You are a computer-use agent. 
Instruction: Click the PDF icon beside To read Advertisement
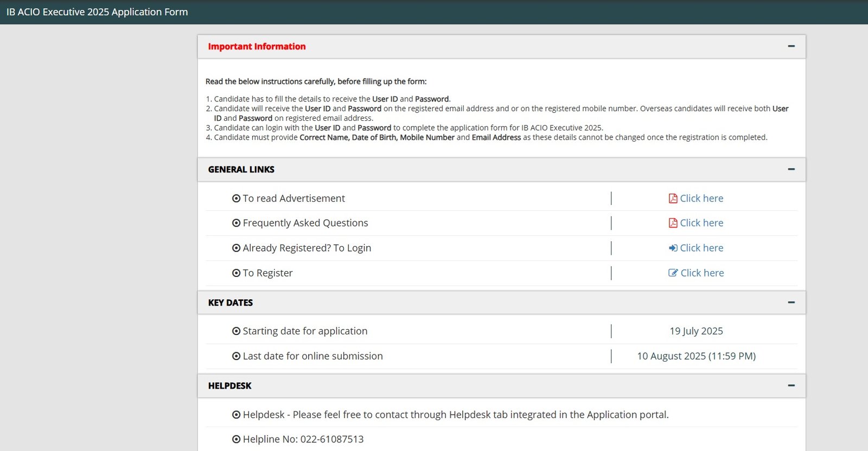click(x=673, y=198)
